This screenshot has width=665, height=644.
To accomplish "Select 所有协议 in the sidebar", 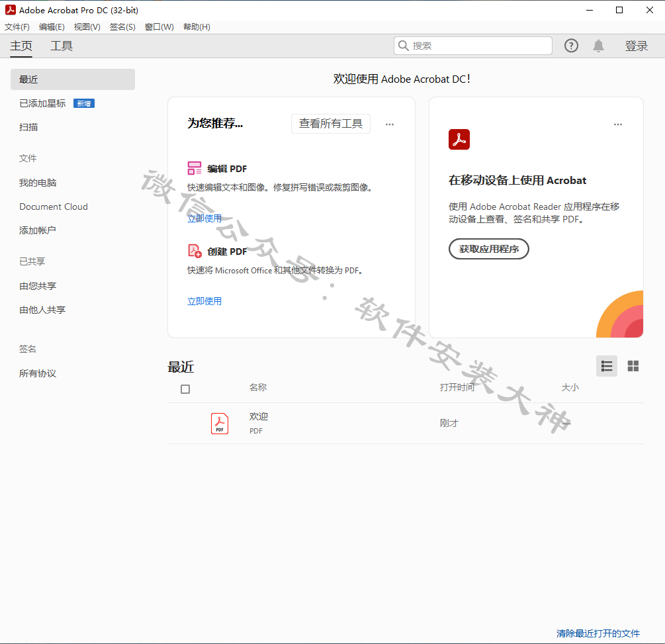I will coord(38,373).
